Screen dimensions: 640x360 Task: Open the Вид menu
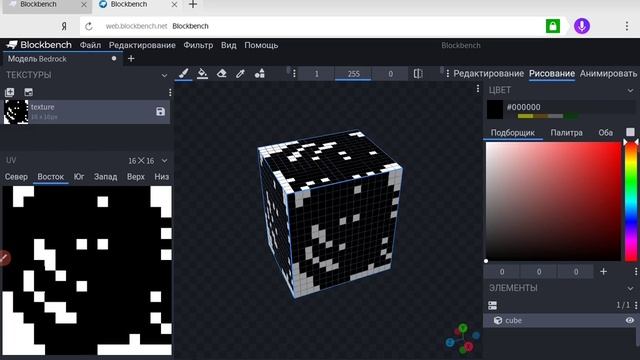tap(229, 45)
